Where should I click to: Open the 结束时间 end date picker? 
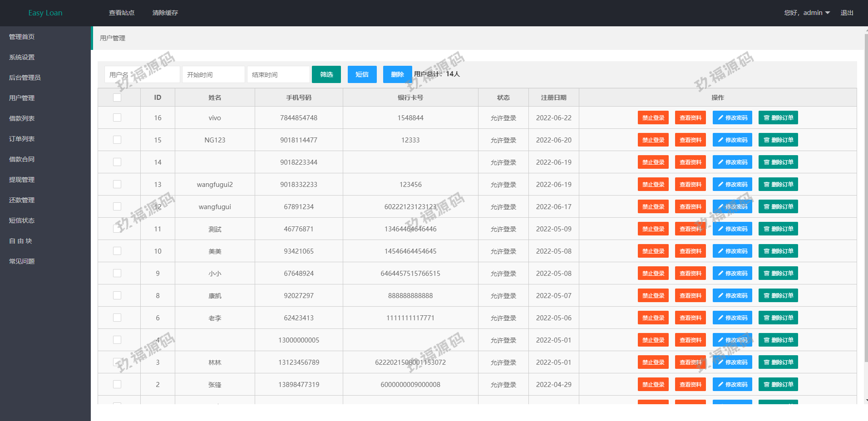[278, 74]
